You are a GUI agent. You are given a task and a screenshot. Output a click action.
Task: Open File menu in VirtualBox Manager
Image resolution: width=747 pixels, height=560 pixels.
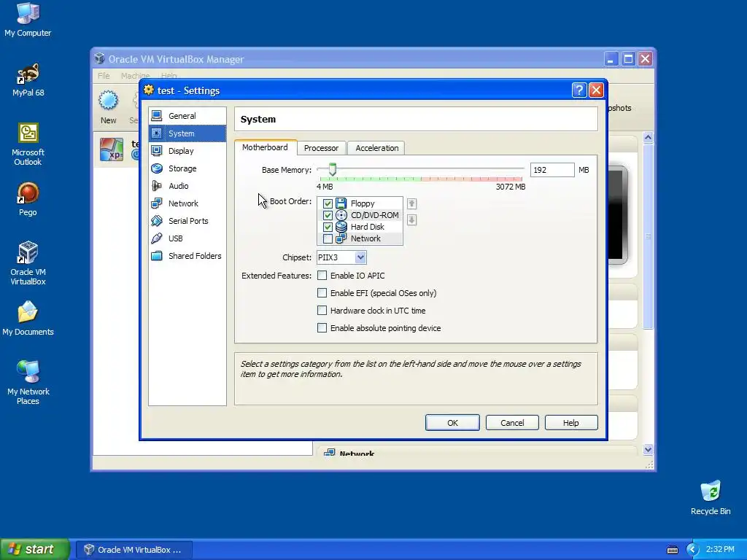click(104, 76)
